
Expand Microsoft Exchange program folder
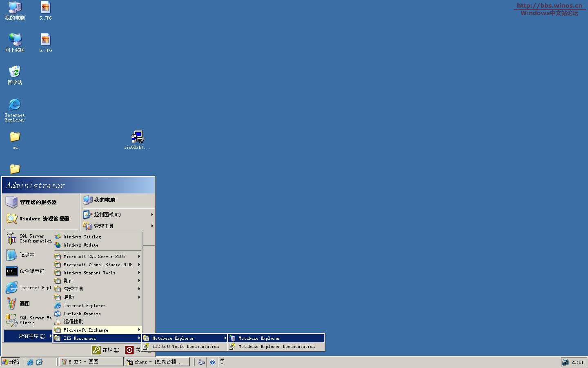[x=98, y=330]
